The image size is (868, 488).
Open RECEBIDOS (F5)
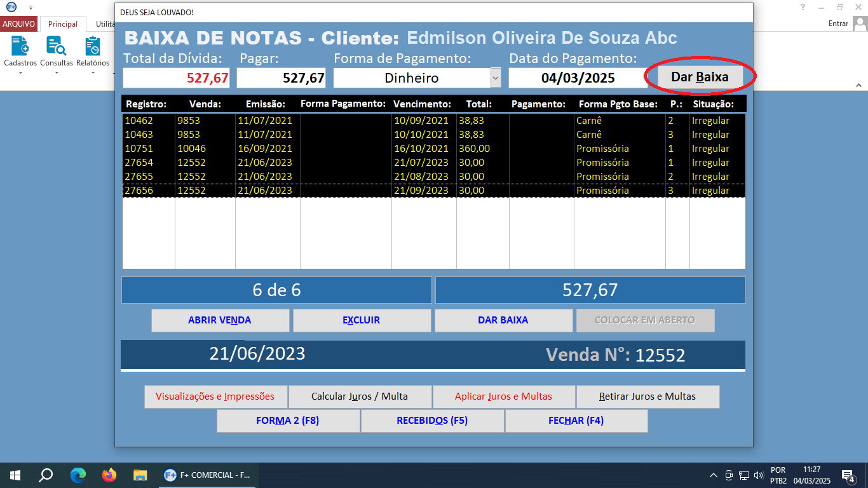[x=432, y=421]
